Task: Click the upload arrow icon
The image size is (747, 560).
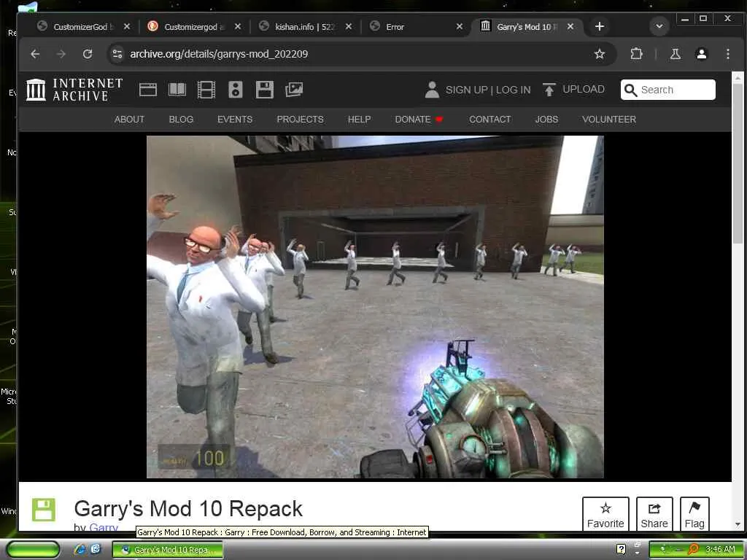Action: 549,90
